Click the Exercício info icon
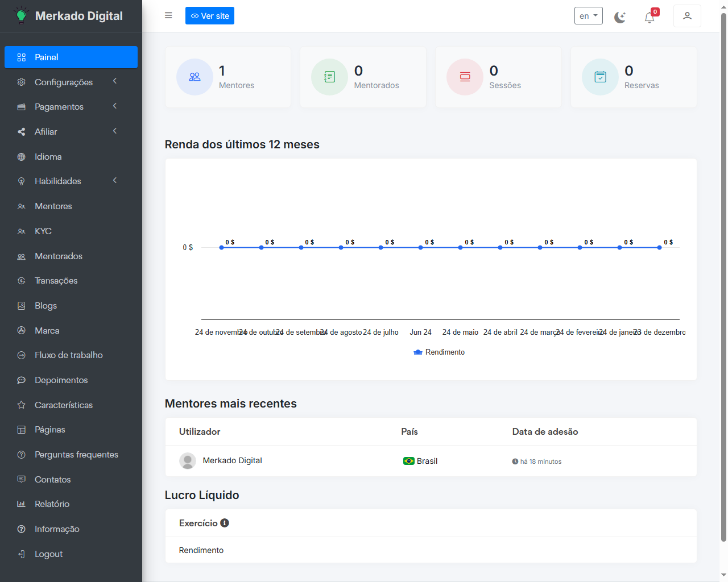Viewport: 728px width, 582px height. [x=225, y=523]
